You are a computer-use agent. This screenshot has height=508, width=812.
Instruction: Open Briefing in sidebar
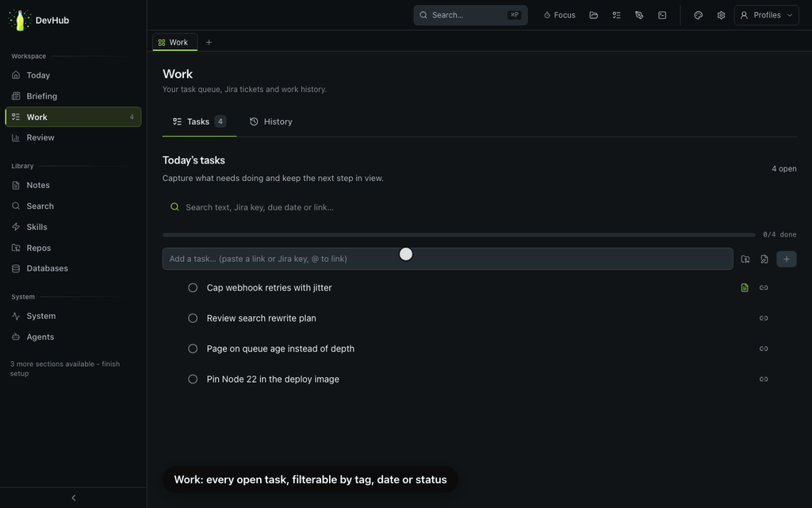(73, 96)
